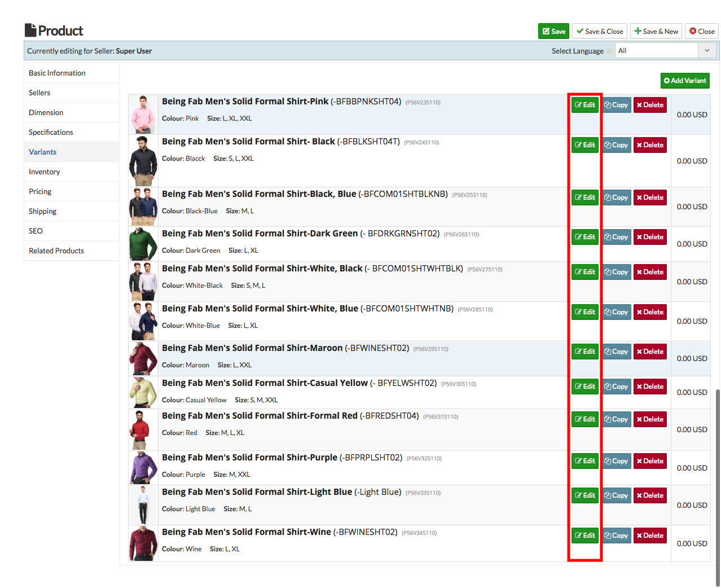Open the Shipping tab

click(72, 211)
